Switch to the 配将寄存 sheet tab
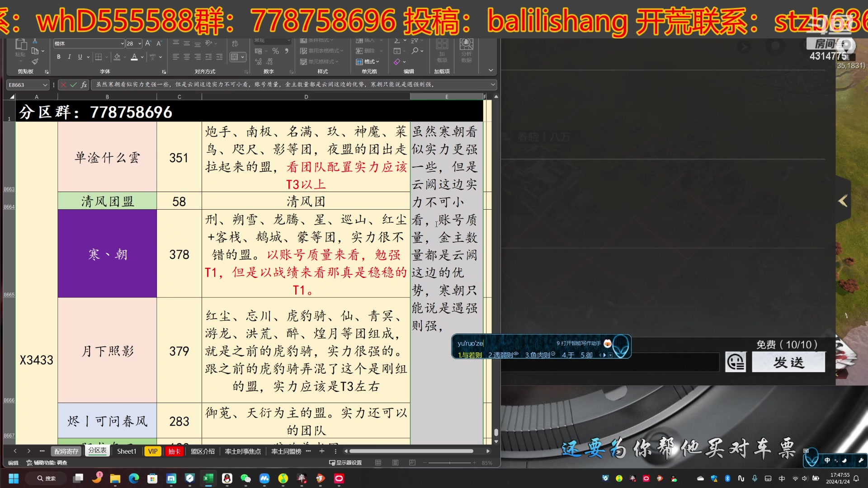Viewport: 868px width, 488px height. pyautogui.click(x=66, y=451)
